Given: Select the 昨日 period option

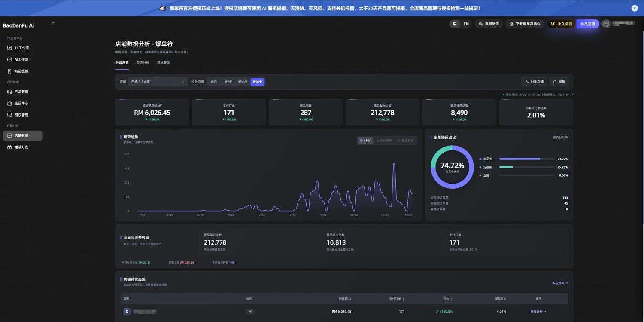Looking at the screenshot, I should coord(214,82).
